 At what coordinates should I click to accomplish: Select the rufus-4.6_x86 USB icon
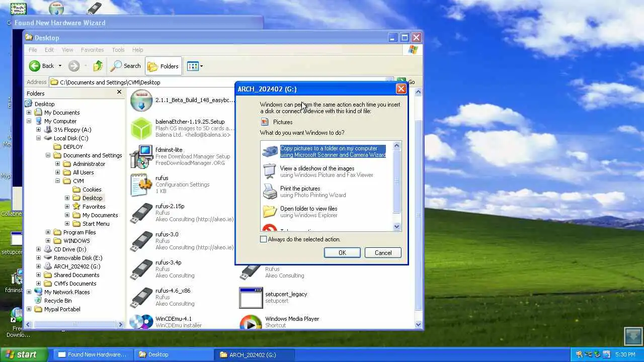[141, 298]
